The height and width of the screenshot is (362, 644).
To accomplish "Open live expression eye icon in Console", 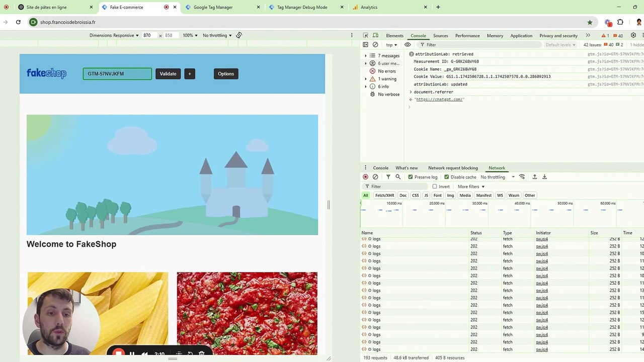I will (408, 45).
